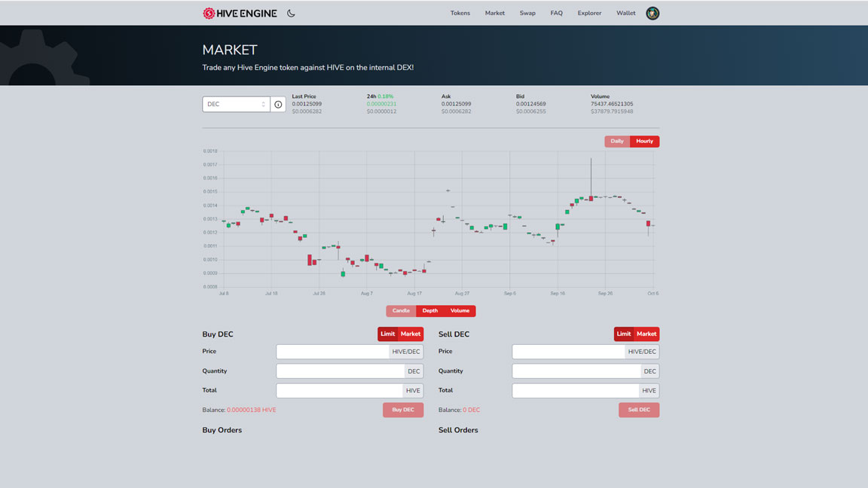Open the Wallet page
Screen dimensions: 868x488
(x=626, y=14)
